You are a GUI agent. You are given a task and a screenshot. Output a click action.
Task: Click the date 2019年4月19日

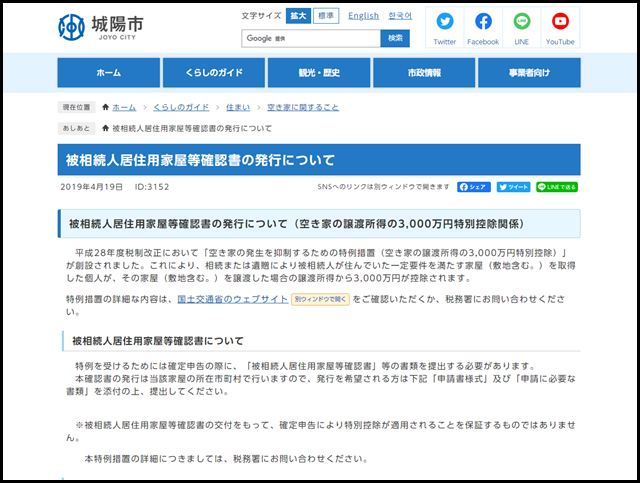(x=91, y=187)
